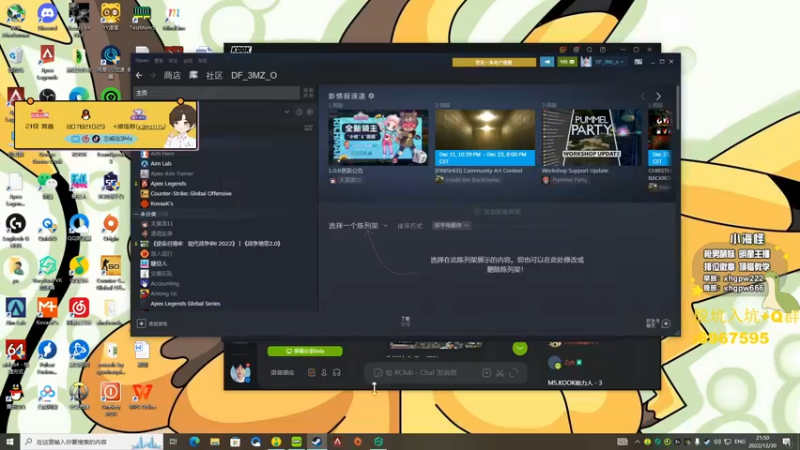Screen dimensions: 800x450
Task: Select Apex Legends Global Series entry
Action: (185, 304)
